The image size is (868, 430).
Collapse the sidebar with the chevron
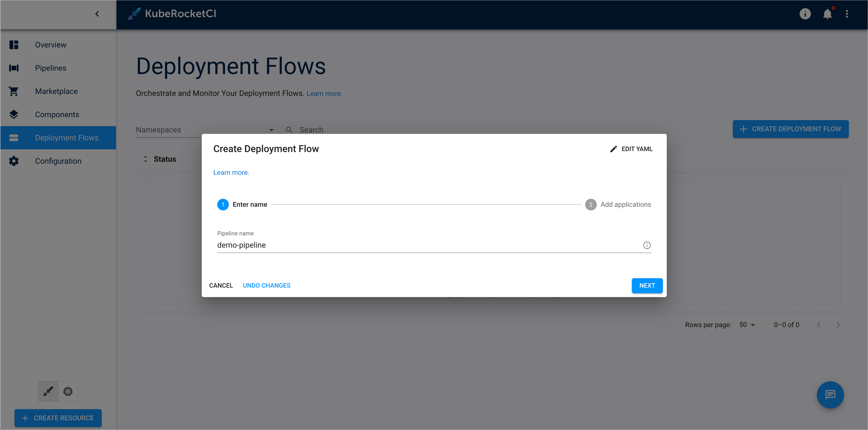click(x=97, y=14)
